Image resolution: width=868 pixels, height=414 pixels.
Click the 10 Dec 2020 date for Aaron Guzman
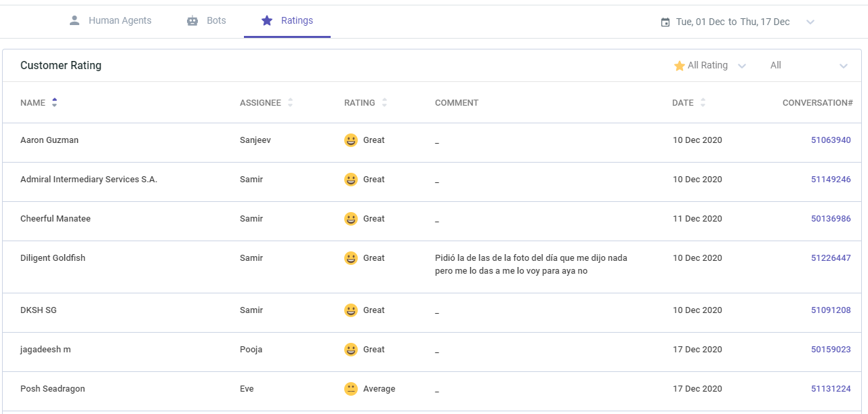697,140
